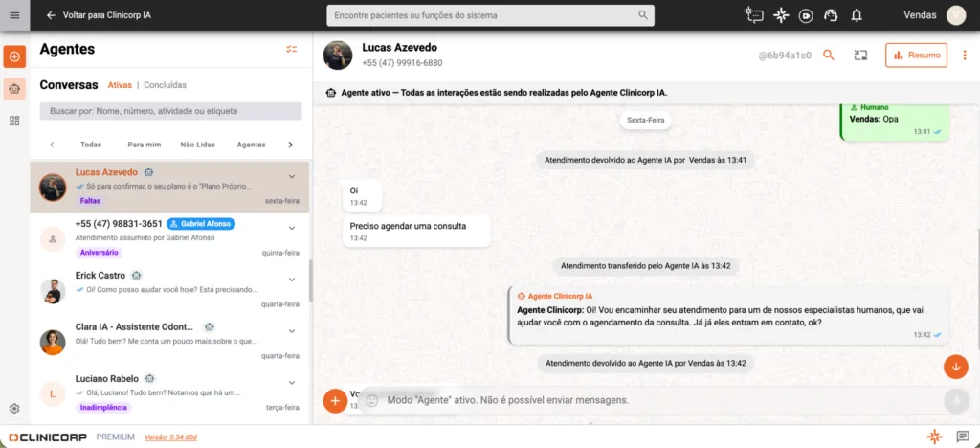The height and width of the screenshot is (448, 980).
Task: Open the hamburger main menu
Action: (x=14, y=15)
